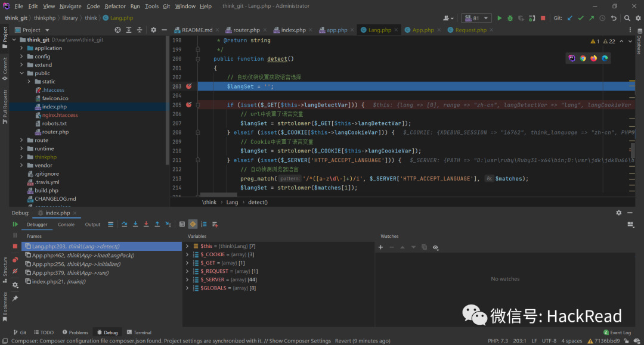
Task: Expand the application folder
Action: 22,48
